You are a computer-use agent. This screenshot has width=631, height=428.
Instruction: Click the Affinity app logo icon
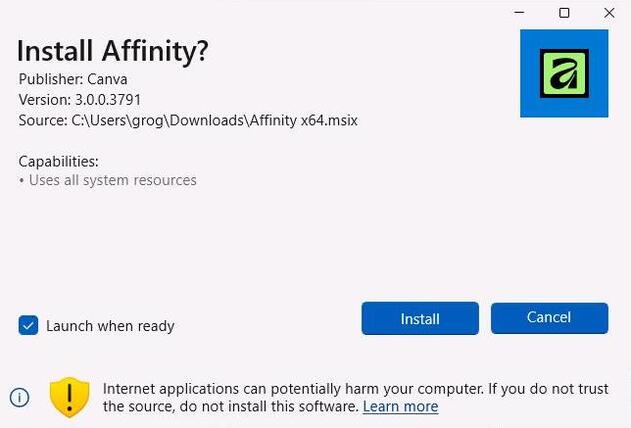pos(564,73)
